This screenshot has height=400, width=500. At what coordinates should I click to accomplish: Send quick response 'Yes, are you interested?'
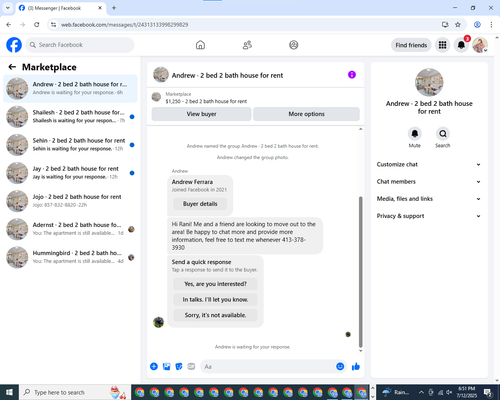pyautogui.click(x=215, y=284)
